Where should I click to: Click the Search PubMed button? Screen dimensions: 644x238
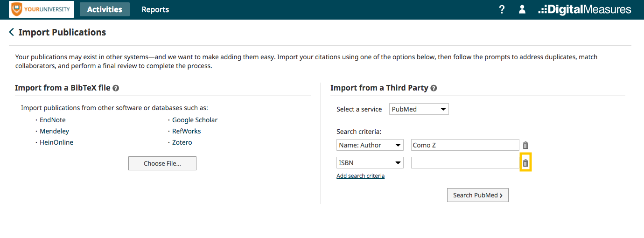coord(478,195)
